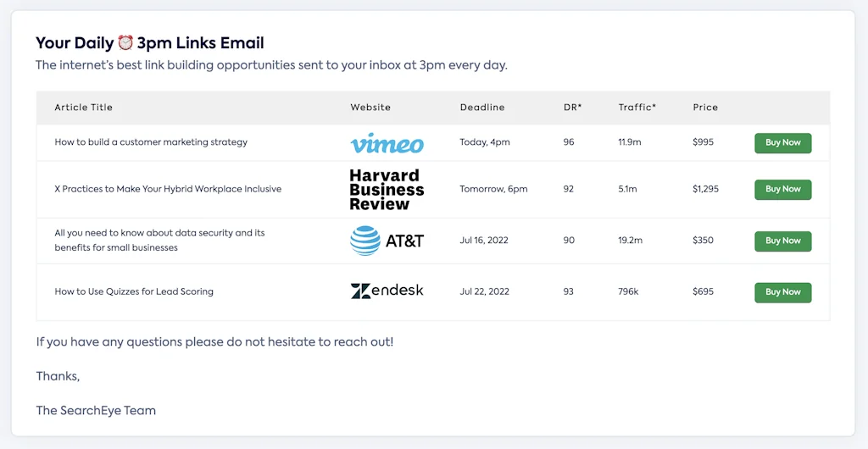Click the alarm clock emoji in heading
This screenshot has height=449, width=868.
click(x=125, y=43)
